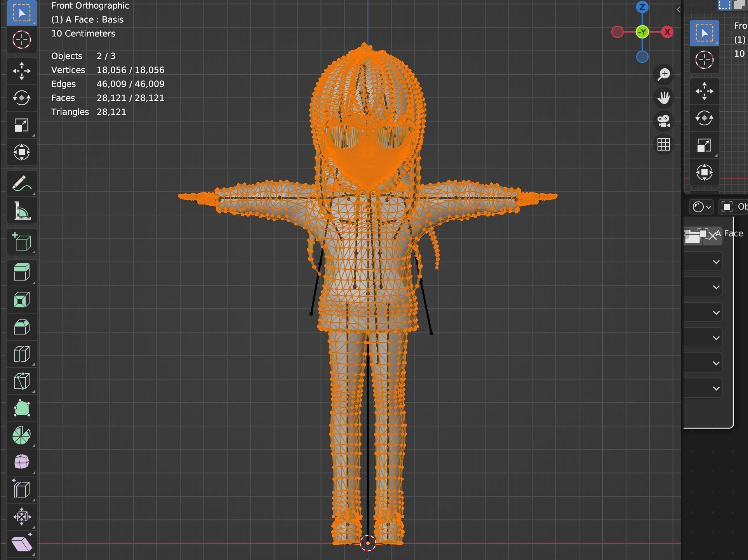Screen dimensions: 748x560
Task: Select the Extrude Region tool
Action: (x=21, y=272)
